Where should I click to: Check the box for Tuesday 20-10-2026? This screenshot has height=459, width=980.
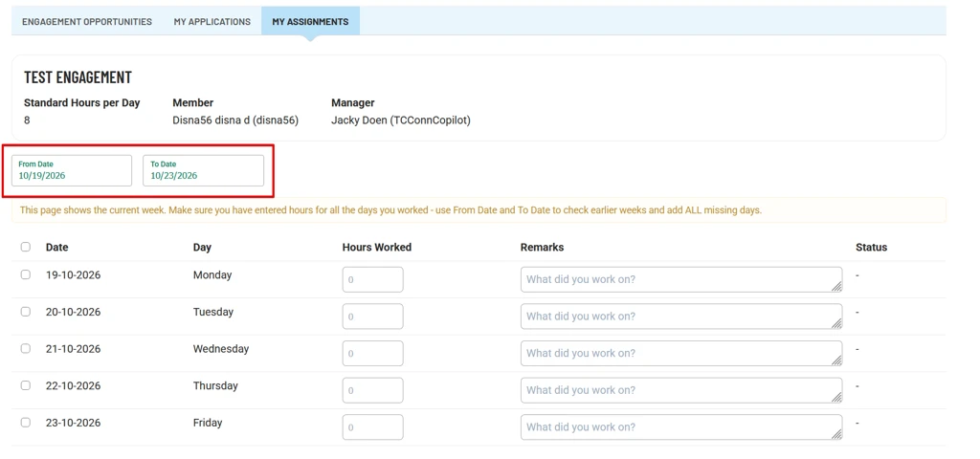pyautogui.click(x=26, y=312)
